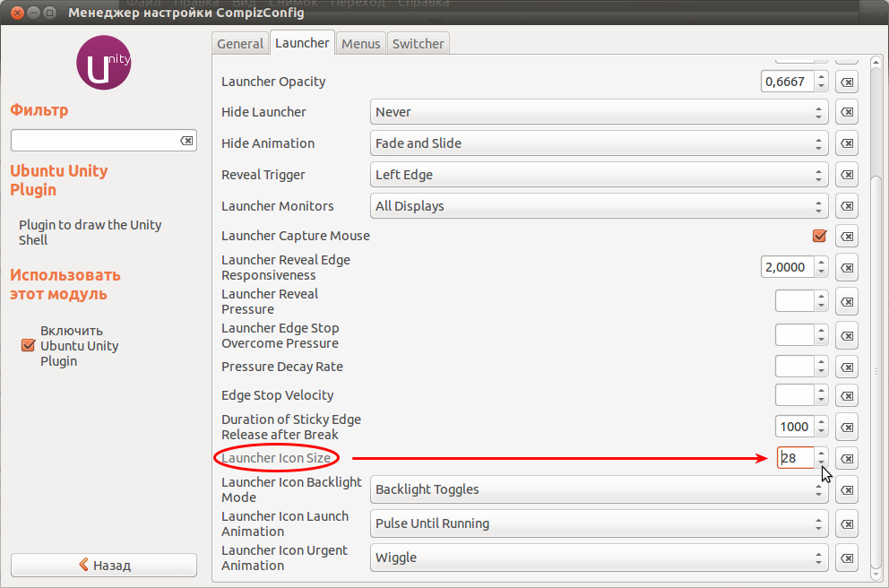Click the Launcher Opacity value field

(x=788, y=82)
